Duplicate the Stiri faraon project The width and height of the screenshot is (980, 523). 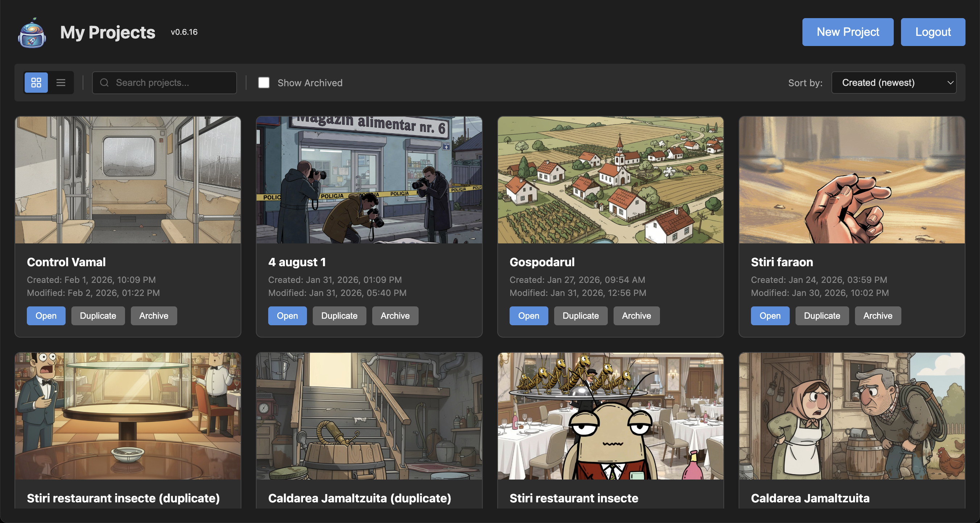[x=822, y=315]
